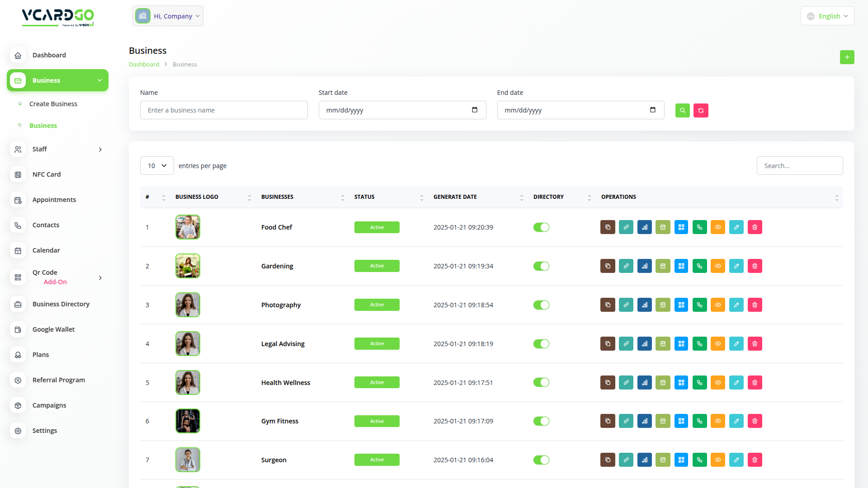The height and width of the screenshot is (488, 868).
Task: Open the entries per page dropdown
Action: [157, 166]
